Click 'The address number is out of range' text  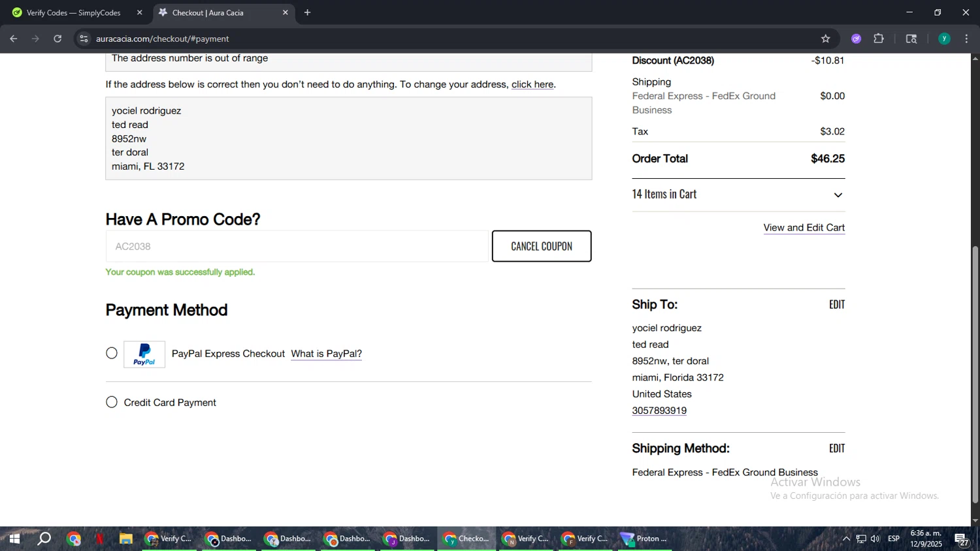point(189,58)
